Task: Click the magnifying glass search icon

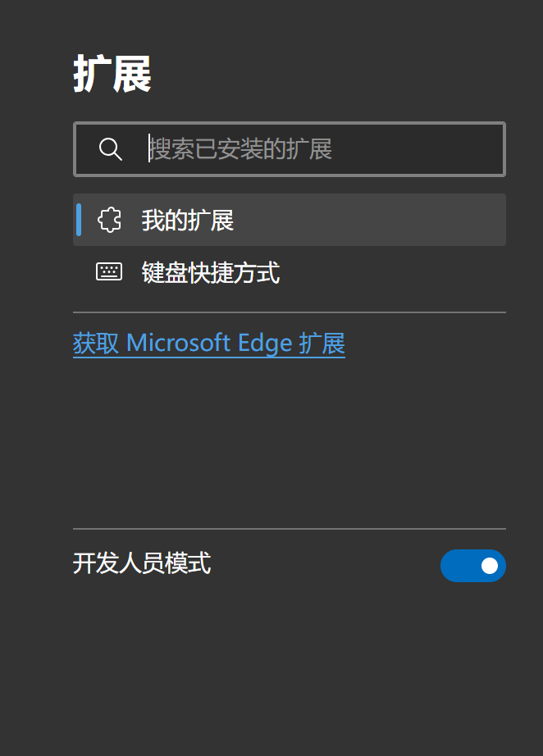Action: coord(110,149)
